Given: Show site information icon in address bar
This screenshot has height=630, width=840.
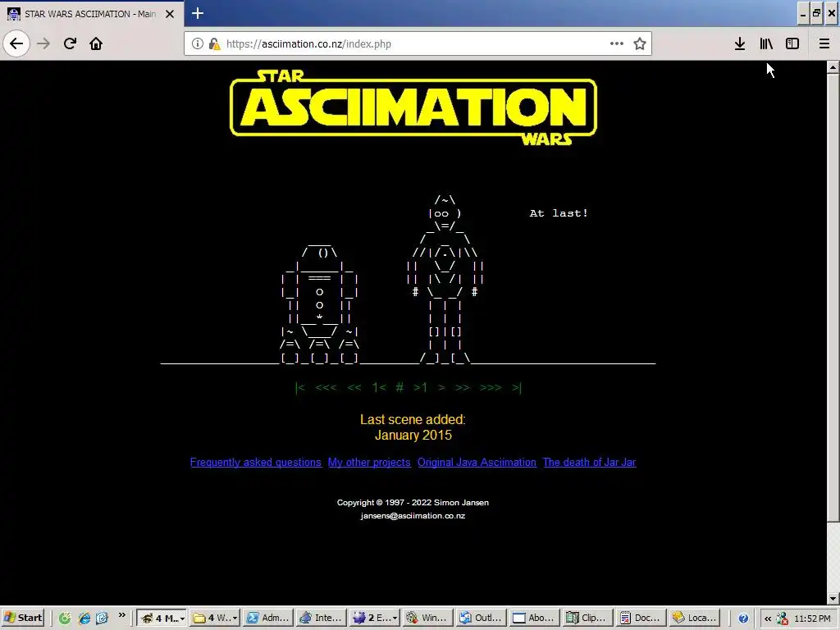Looking at the screenshot, I should point(198,44).
